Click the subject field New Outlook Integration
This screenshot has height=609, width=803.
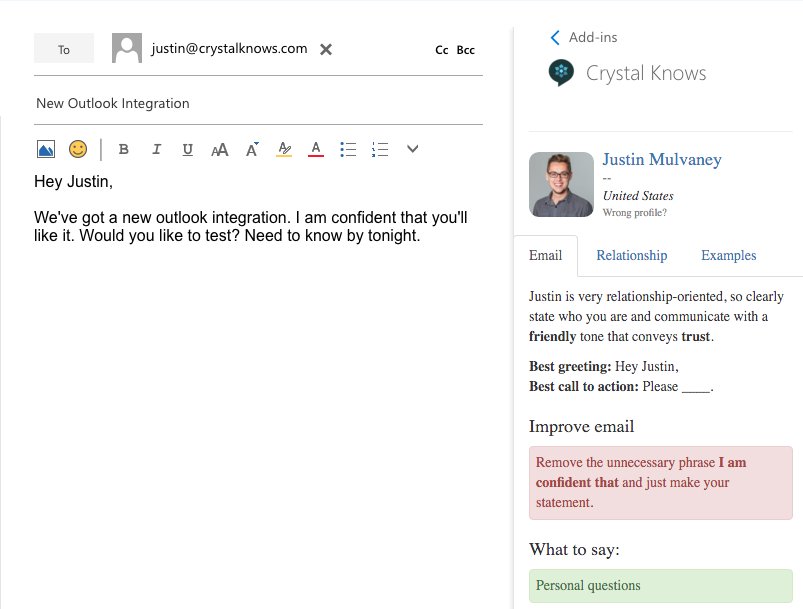pos(258,103)
